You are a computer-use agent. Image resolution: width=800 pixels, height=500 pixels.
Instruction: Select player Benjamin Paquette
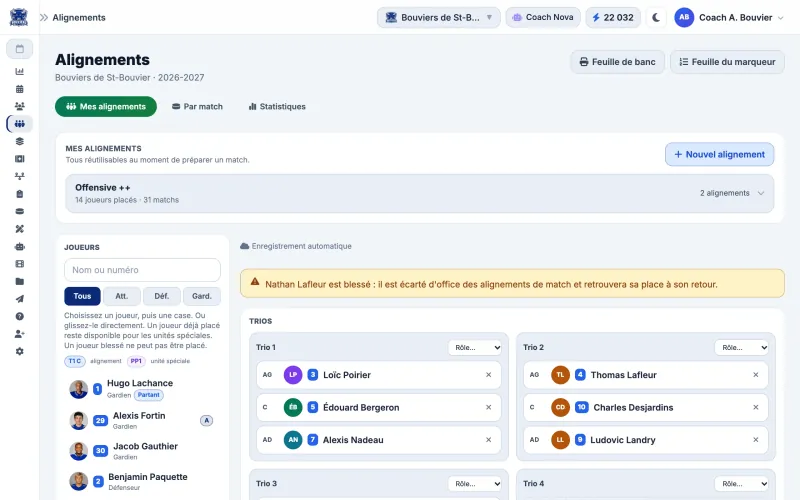pyautogui.click(x=142, y=482)
